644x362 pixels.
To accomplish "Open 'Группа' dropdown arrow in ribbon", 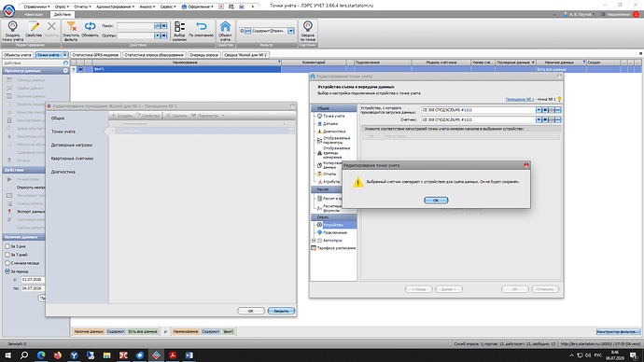I will [x=157, y=35].
